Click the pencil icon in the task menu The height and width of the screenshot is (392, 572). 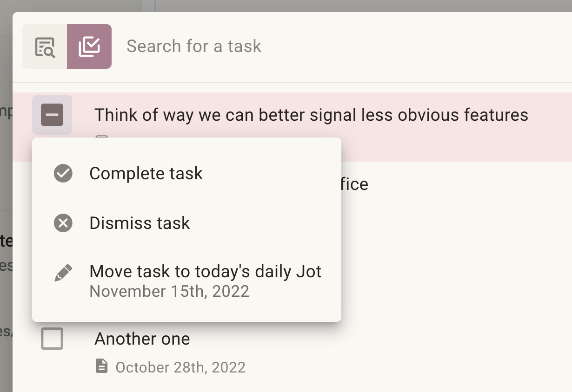[63, 273]
